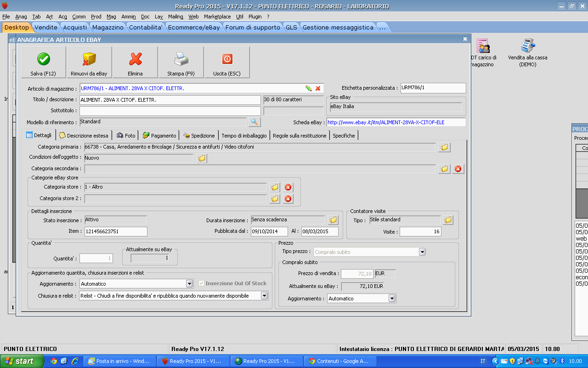
Task: Save the eBay article with Salva (F12)
Action: (44, 63)
